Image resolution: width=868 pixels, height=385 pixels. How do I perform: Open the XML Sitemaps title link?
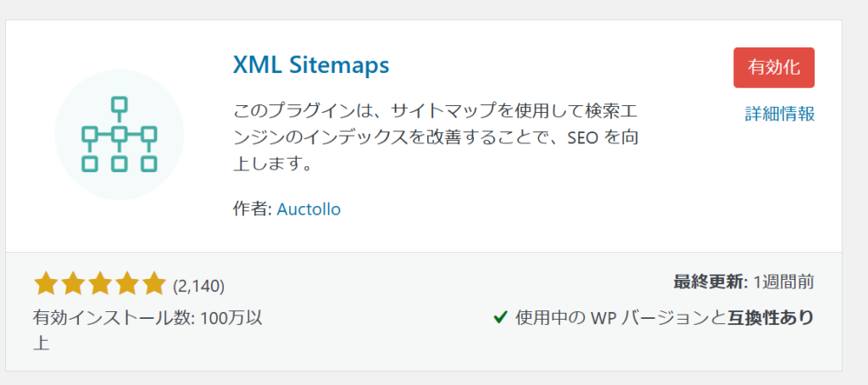[x=310, y=65]
